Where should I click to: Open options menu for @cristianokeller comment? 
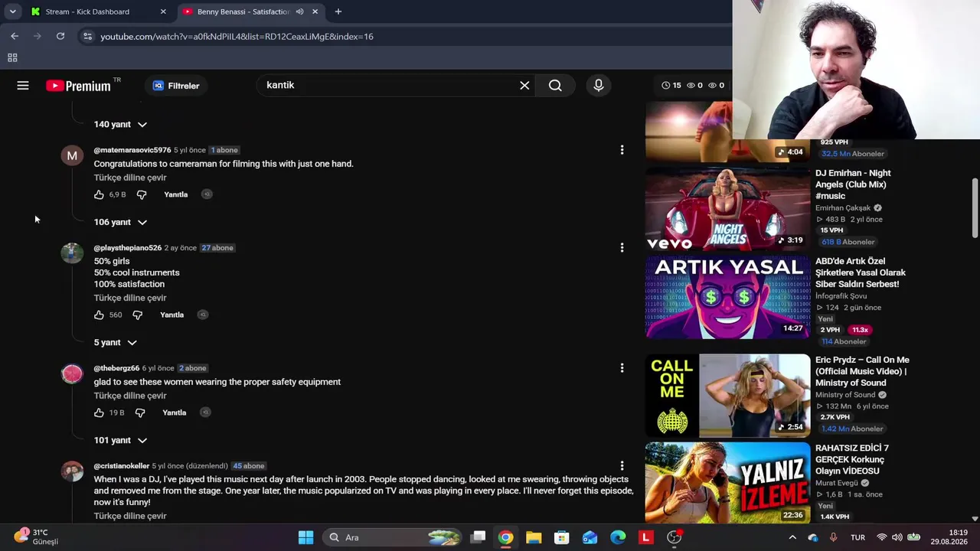[x=622, y=466]
